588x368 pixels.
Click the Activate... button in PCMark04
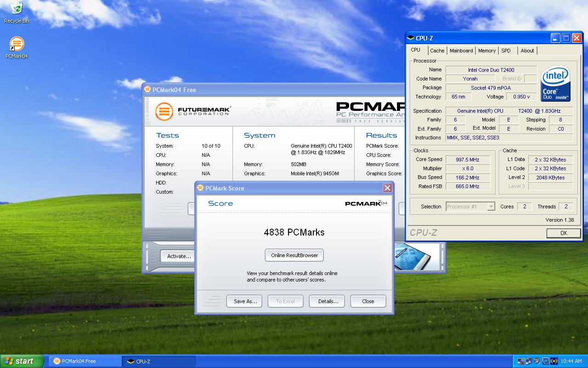pos(178,256)
